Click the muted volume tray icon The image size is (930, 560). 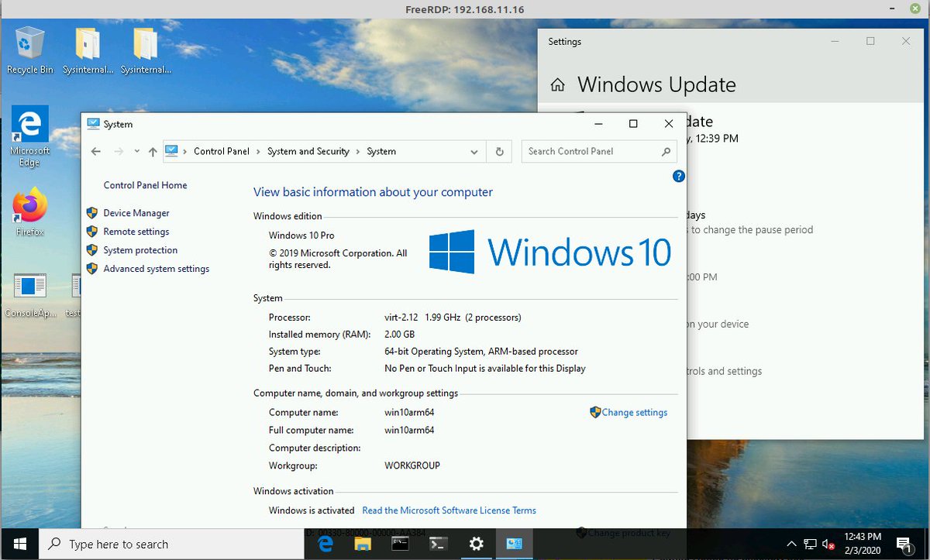coord(828,544)
